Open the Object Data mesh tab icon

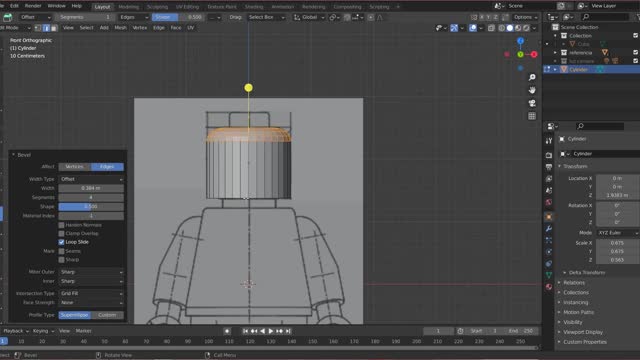[x=549, y=275]
